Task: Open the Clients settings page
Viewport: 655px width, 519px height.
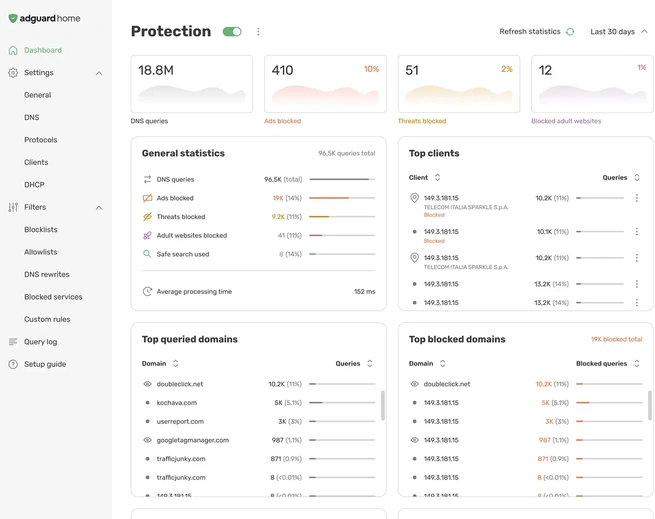Action: click(x=36, y=162)
